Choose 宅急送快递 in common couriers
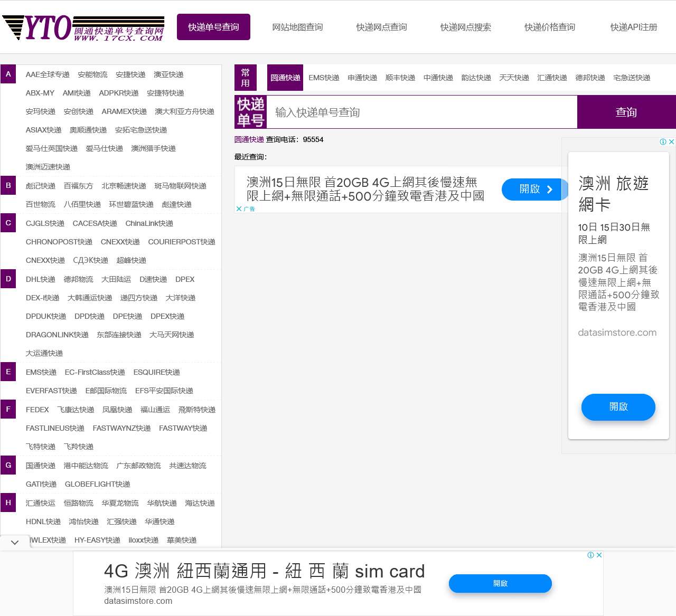This screenshot has width=676, height=616. 632,78
